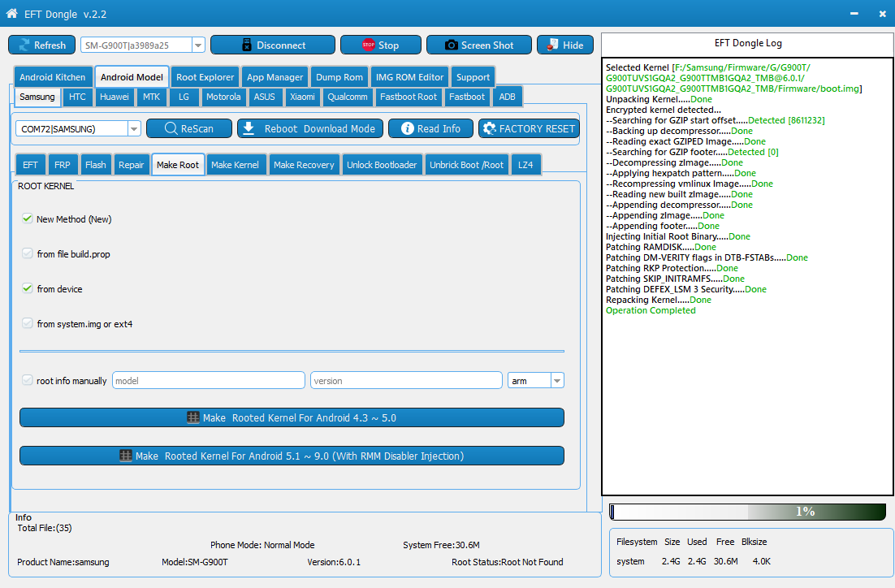The height and width of the screenshot is (588, 895).
Task: Click Make Rooted Kernel For Android 5.1 ~ 9.0
Action: pos(292,456)
